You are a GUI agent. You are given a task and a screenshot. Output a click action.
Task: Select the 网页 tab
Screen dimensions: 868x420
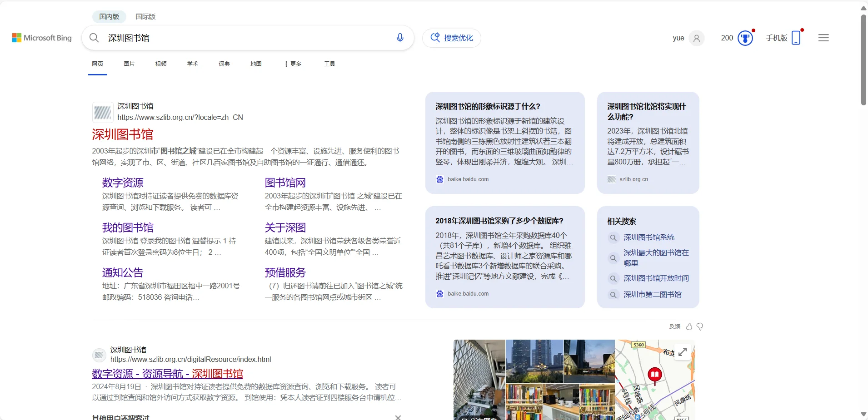point(97,64)
